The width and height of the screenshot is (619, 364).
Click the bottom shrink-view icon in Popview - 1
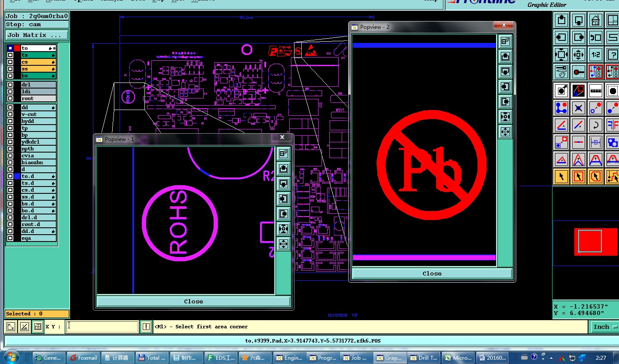tap(283, 244)
